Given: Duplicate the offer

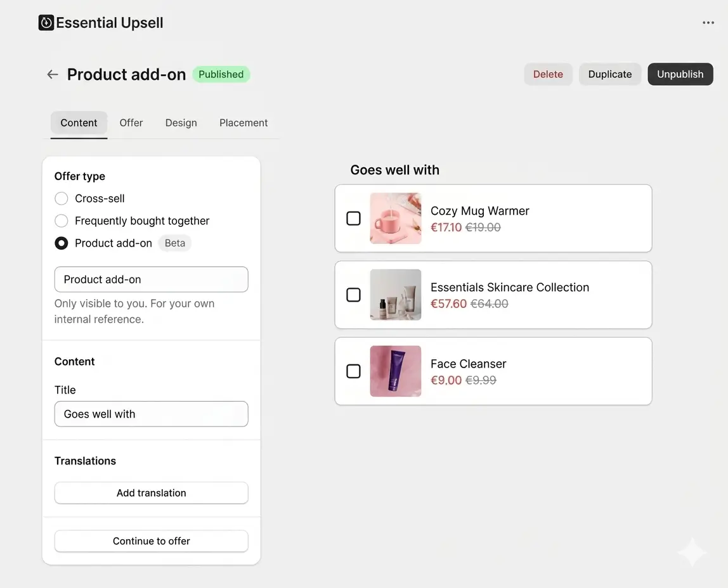Looking at the screenshot, I should click(x=609, y=74).
